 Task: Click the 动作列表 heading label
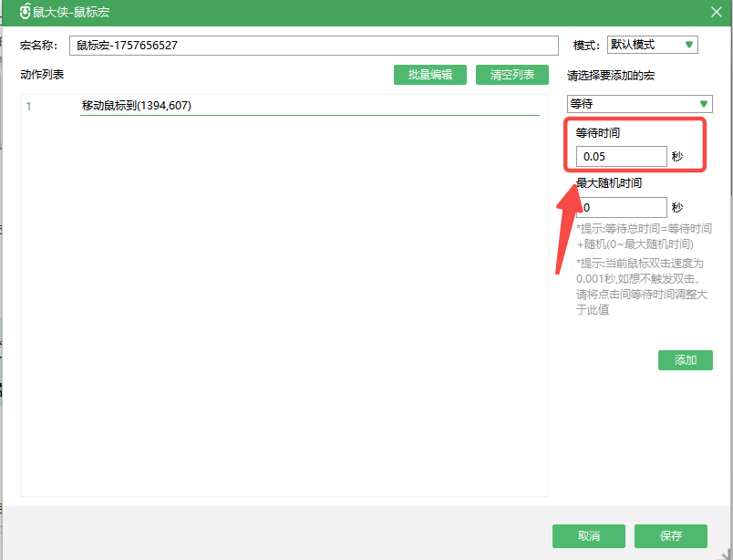(42, 74)
